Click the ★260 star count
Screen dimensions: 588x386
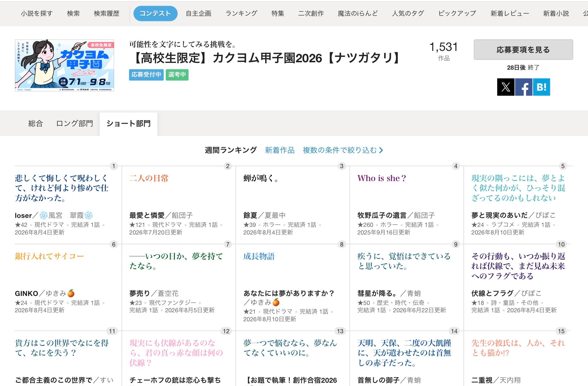click(x=365, y=225)
